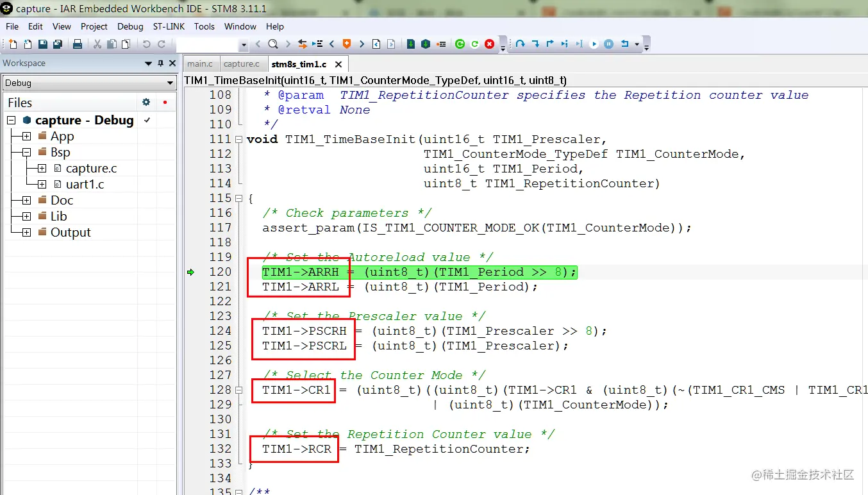Open the Project menu
This screenshot has width=868, height=495.
tap(94, 26)
